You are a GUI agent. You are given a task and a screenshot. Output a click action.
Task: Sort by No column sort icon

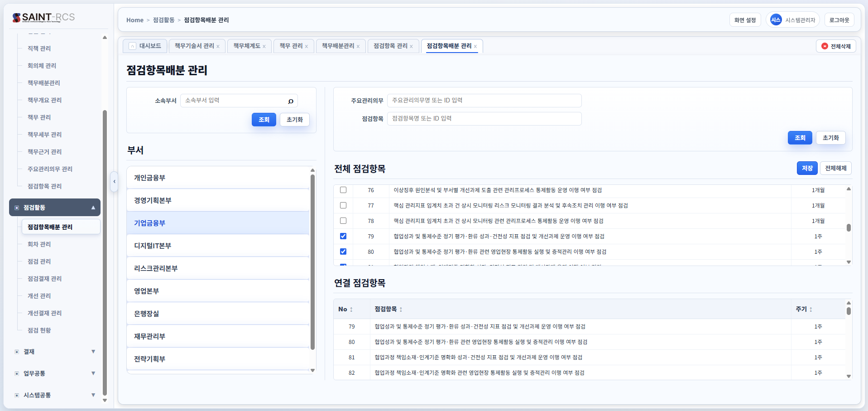(351, 309)
